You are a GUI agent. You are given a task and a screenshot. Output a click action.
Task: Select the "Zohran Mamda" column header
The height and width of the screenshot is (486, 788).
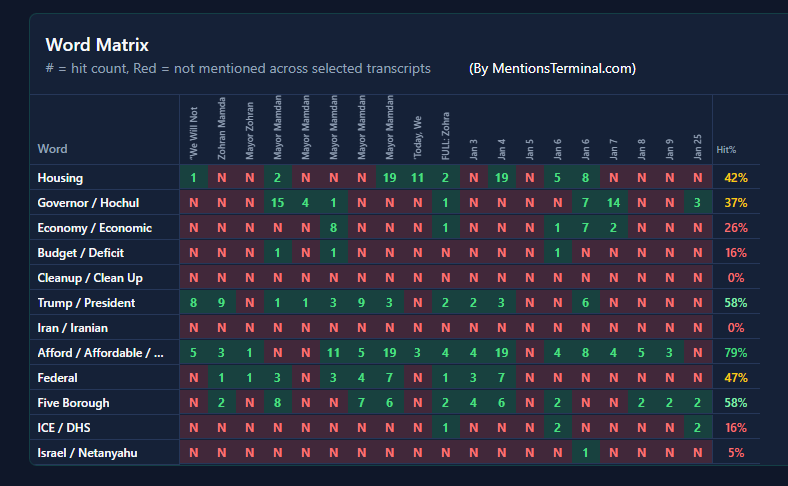[x=222, y=129]
